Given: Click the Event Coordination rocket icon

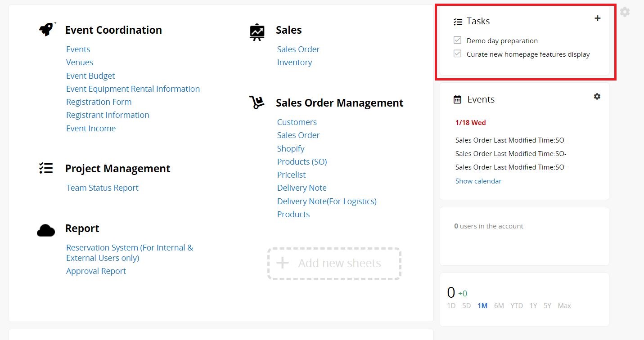Looking at the screenshot, I should pos(47,30).
